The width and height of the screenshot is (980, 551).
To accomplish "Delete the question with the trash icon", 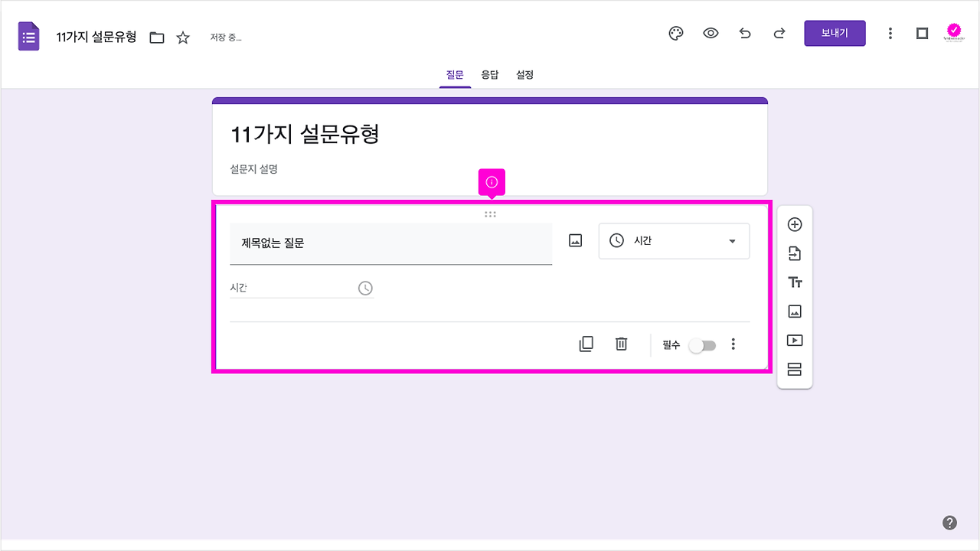I will (621, 344).
